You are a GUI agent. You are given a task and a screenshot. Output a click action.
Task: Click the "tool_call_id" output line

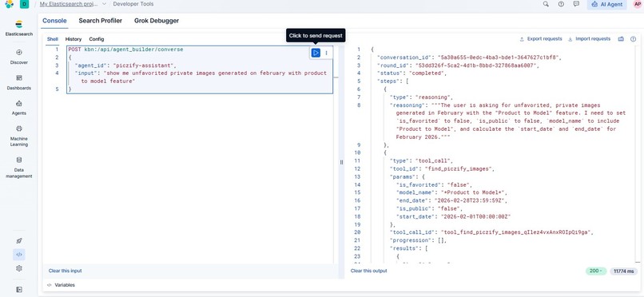click(x=492, y=232)
